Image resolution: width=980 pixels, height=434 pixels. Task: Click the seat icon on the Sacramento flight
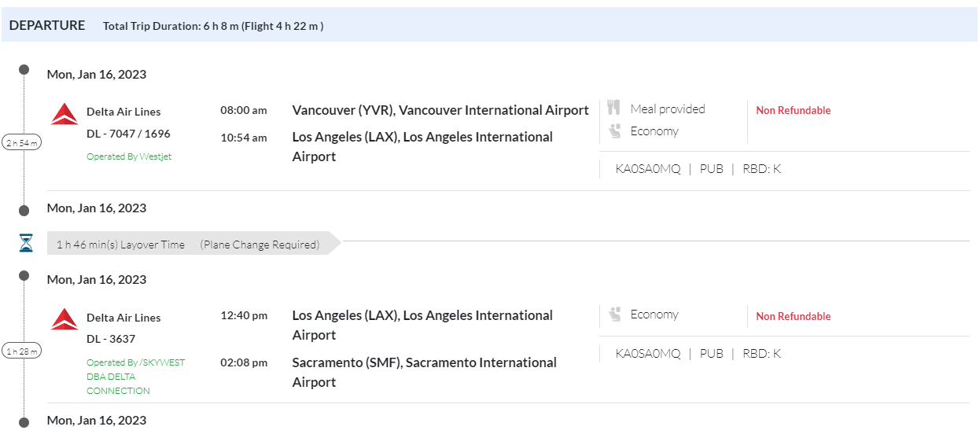click(614, 314)
